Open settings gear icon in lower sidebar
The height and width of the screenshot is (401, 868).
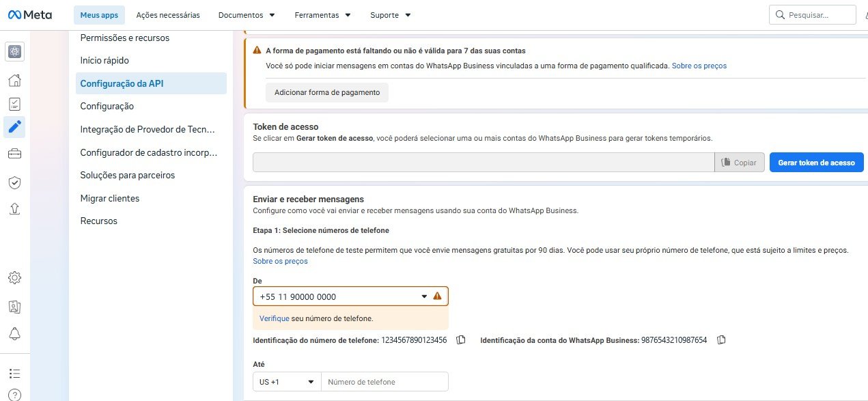click(14, 278)
